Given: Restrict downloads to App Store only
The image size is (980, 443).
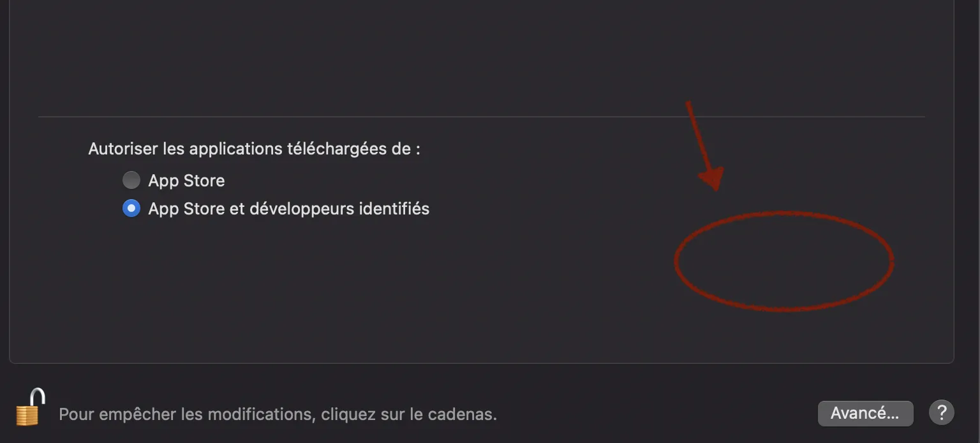Looking at the screenshot, I should coord(131,181).
